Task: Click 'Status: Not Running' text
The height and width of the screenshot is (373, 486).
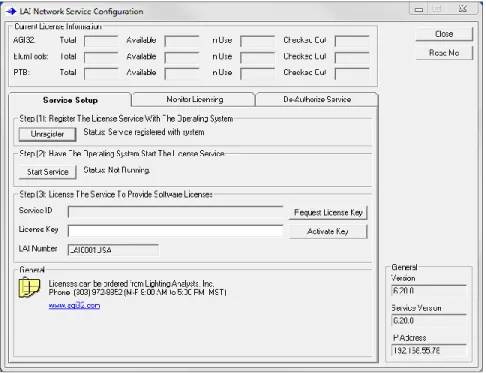Action: [117, 170]
